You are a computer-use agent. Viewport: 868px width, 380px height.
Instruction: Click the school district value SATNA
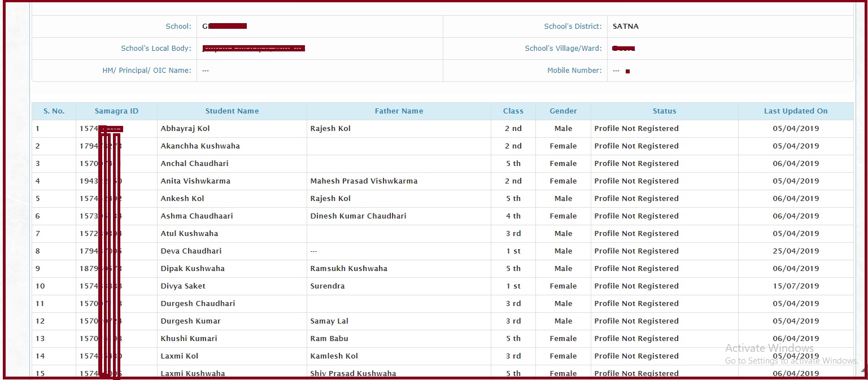[x=626, y=26]
